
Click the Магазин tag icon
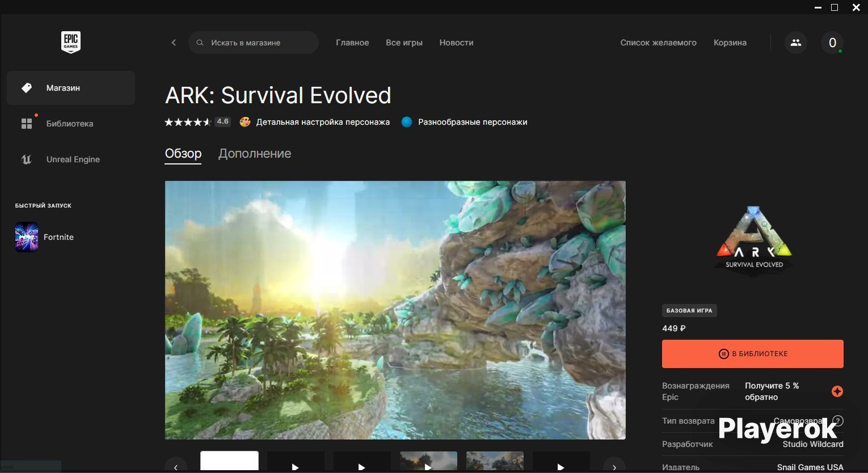click(x=27, y=88)
